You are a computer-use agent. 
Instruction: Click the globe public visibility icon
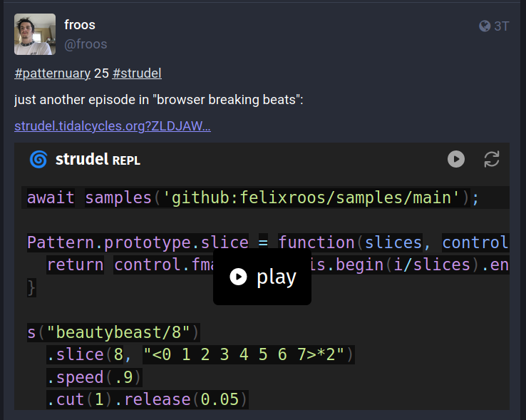(x=485, y=26)
